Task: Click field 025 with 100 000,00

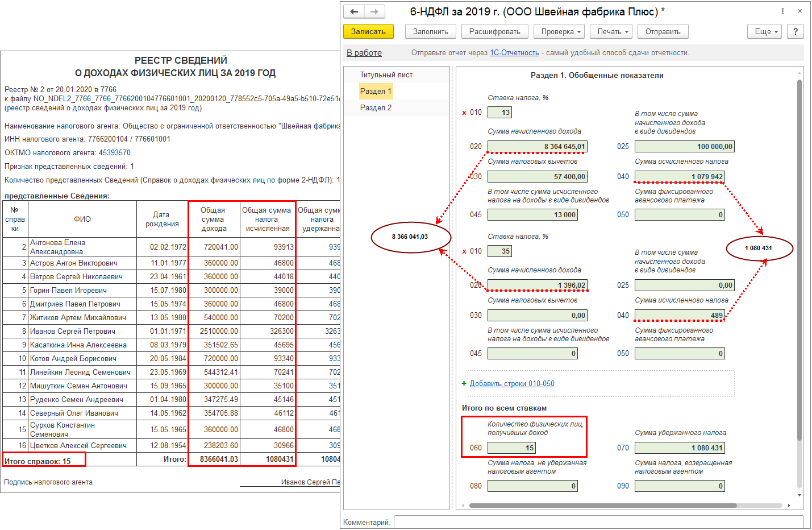Action: [684, 147]
